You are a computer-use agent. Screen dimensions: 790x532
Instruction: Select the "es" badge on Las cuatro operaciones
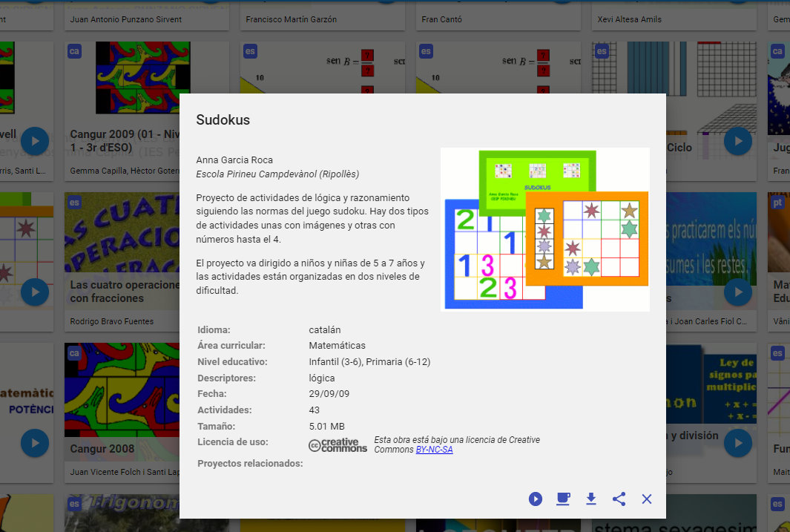click(x=73, y=202)
